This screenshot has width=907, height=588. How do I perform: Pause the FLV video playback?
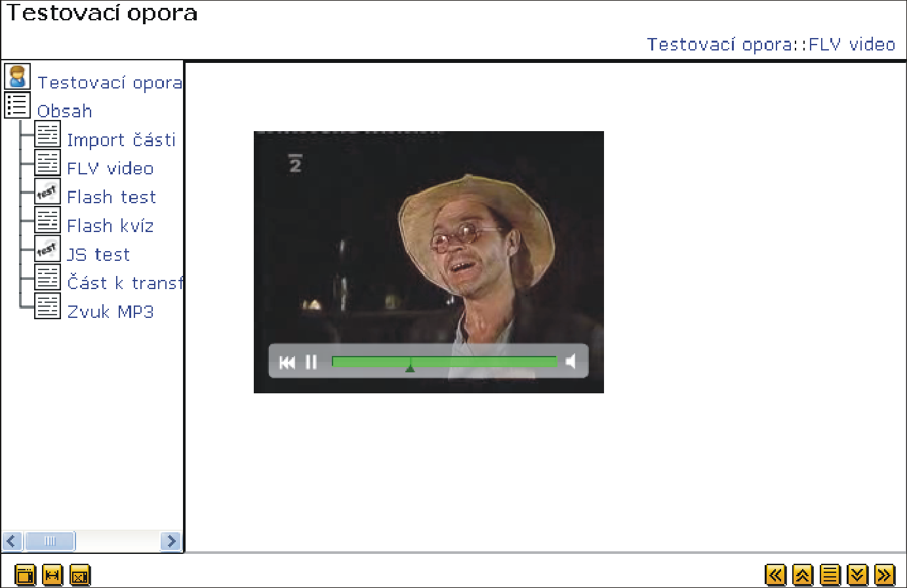[312, 362]
